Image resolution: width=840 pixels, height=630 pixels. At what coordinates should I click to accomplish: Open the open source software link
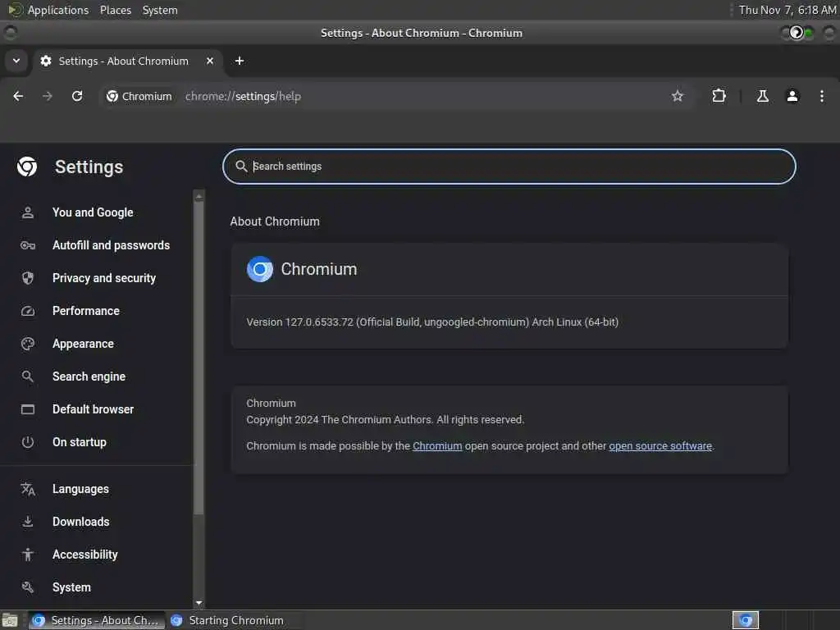660,445
